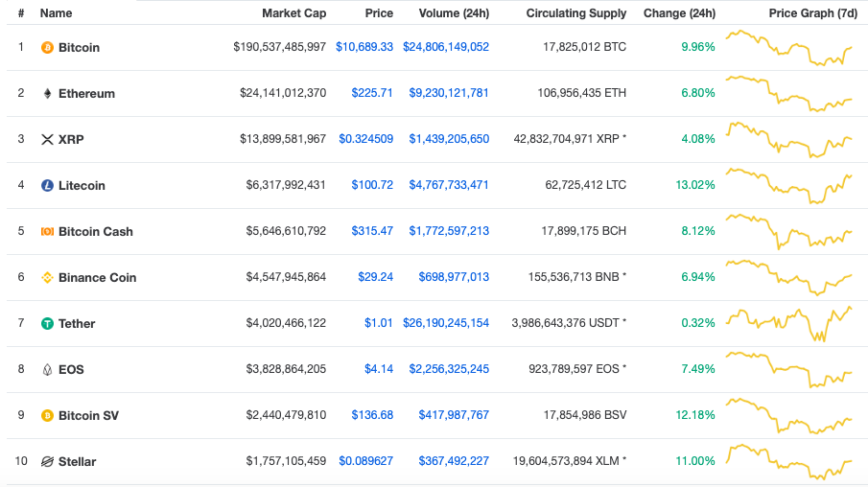Open Bitcoin price $10,689.33 link

pyautogui.click(x=364, y=47)
